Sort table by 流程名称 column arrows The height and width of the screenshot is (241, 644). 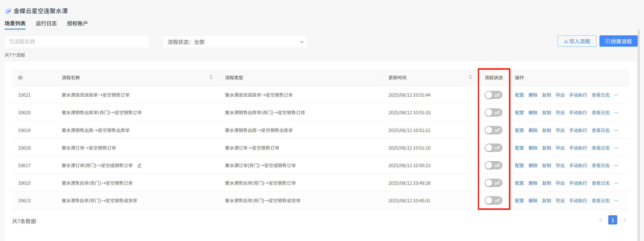pyautogui.click(x=211, y=77)
